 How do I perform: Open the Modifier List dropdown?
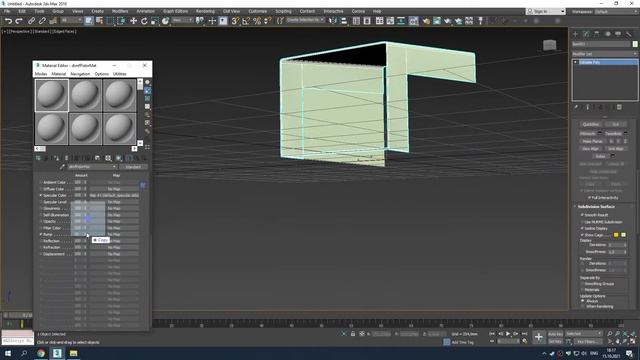pyautogui.click(x=604, y=54)
